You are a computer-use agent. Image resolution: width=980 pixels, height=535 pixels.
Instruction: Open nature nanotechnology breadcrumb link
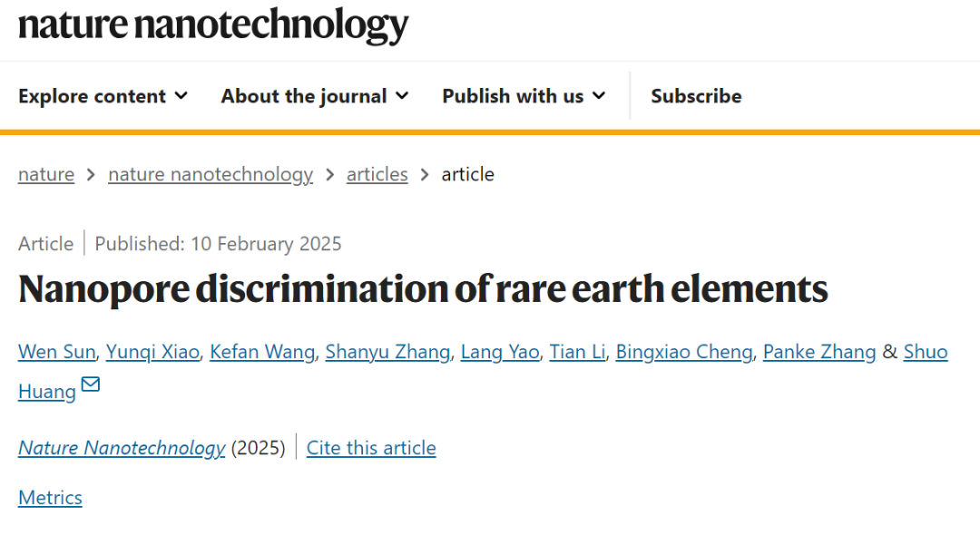pos(211,174)
